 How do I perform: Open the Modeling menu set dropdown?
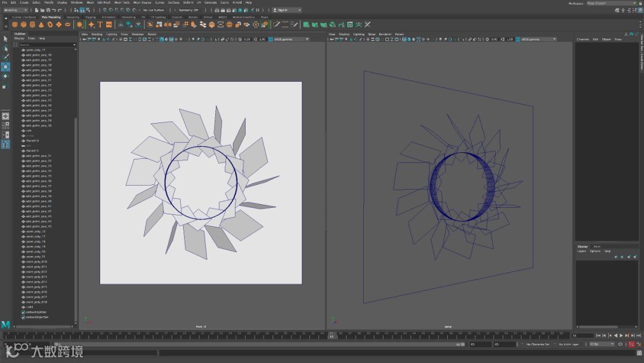coord(16,10)
